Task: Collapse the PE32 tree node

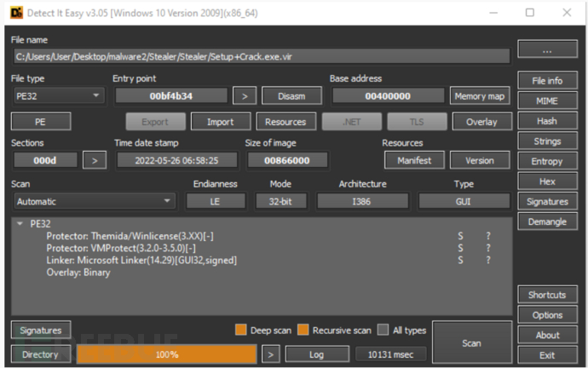Action: coord(20,224)
